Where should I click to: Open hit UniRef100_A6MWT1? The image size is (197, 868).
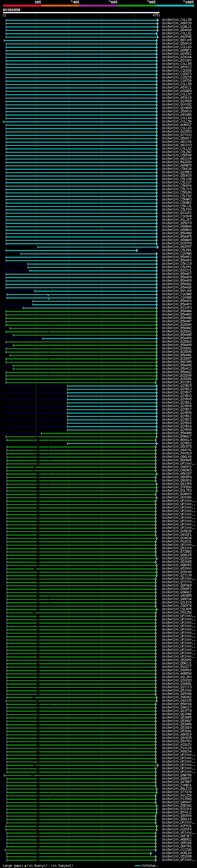click(177, 50)
